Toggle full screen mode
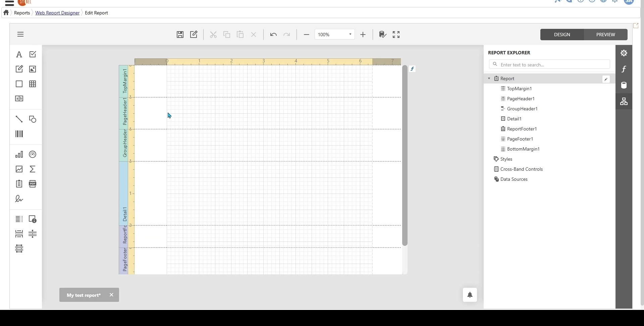The height and width of the screenshot is (326, 644). tap(396, 35)
